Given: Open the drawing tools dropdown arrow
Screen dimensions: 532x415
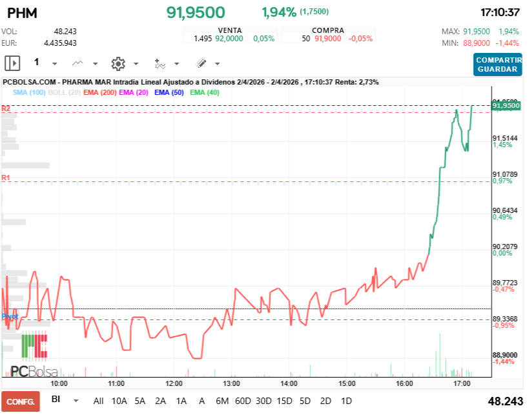Looking at the screenshot, I should [216, 64].
